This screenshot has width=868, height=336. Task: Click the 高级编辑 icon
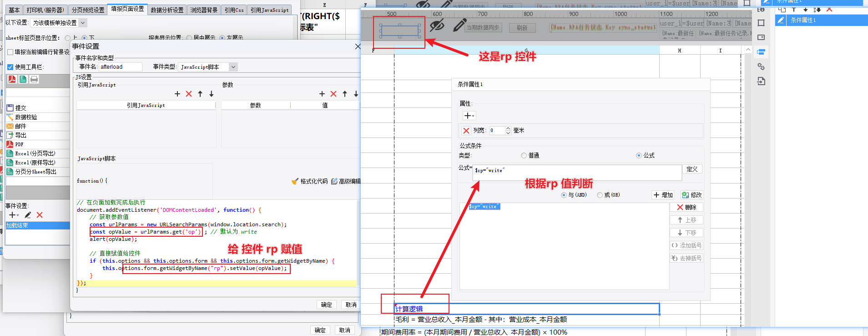334,181
